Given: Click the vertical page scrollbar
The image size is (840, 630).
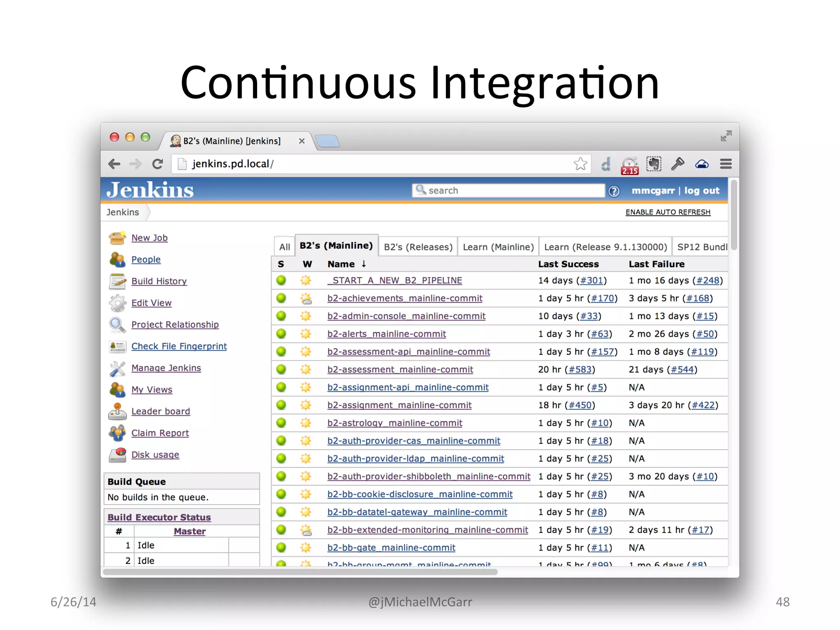Looking at the screenshot, I should click(734, 215).
